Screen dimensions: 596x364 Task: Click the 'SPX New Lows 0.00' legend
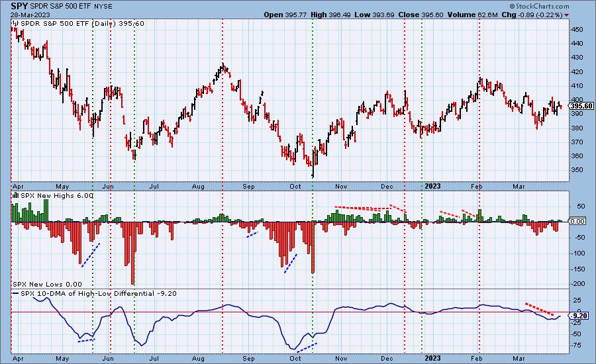47,284
